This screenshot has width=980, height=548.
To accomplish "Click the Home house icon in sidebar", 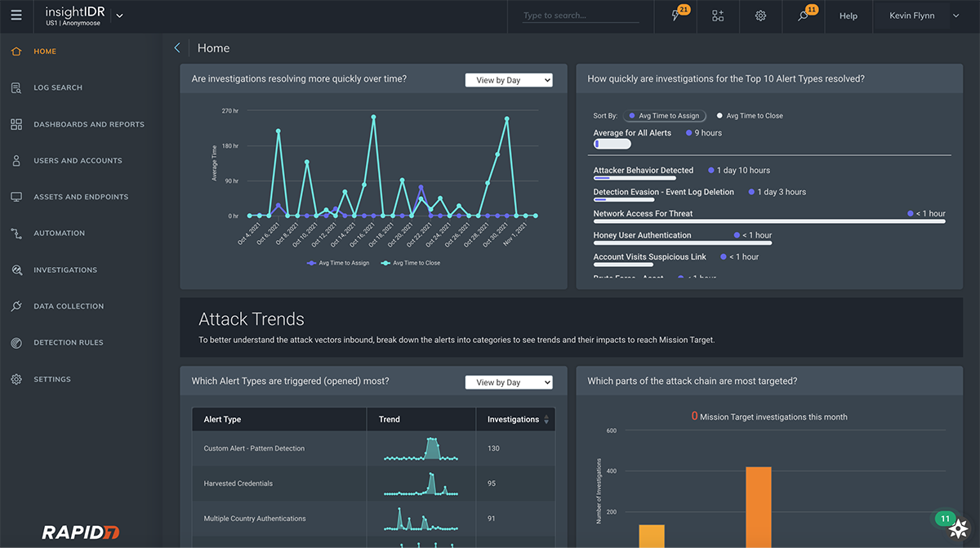I will click(16, 51).
